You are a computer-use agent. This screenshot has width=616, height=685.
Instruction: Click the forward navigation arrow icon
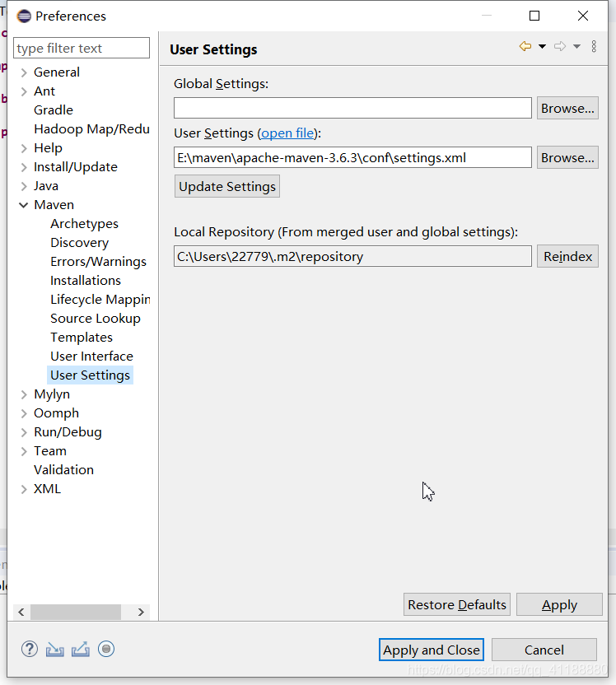(558, 46)
